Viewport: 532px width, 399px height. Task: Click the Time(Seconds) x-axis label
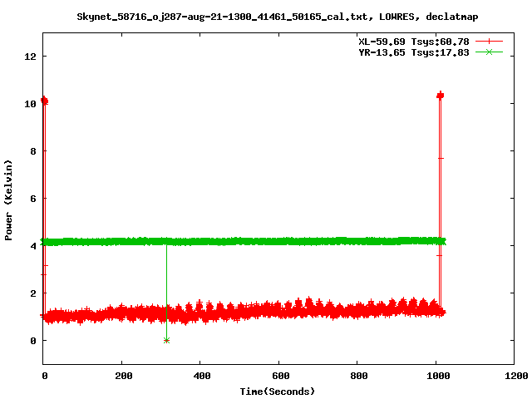277,392
